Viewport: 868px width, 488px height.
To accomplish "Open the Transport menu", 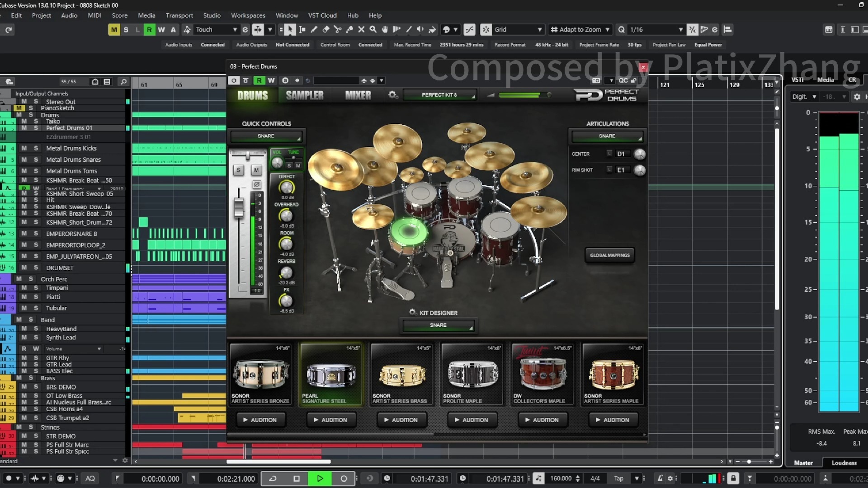I will [x=179, y=15].
